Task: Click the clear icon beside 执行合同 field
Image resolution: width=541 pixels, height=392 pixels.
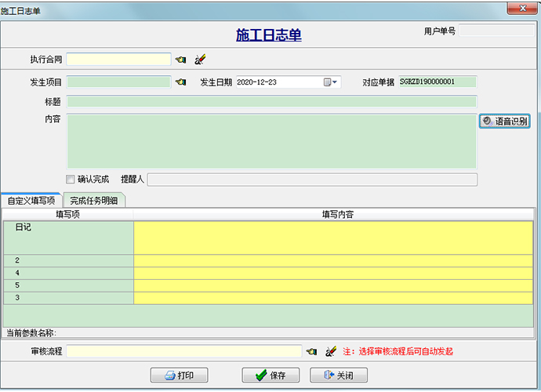Action: coord(199,60)
